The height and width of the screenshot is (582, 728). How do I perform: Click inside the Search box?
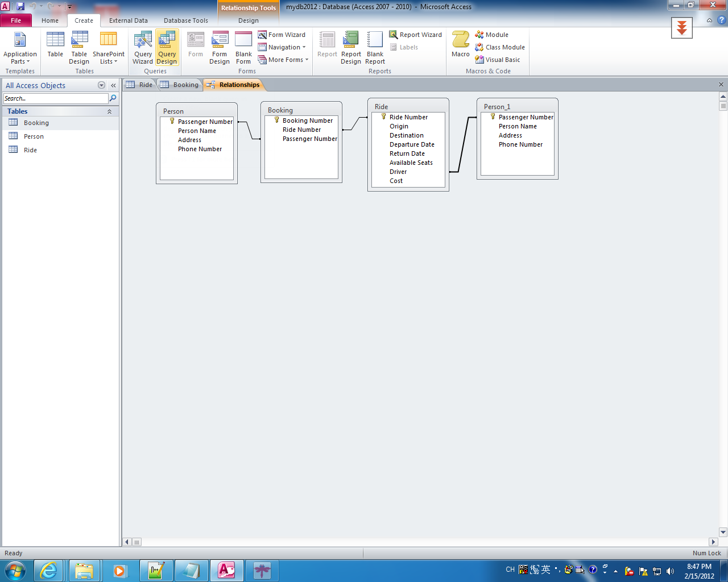click(54, 98)
